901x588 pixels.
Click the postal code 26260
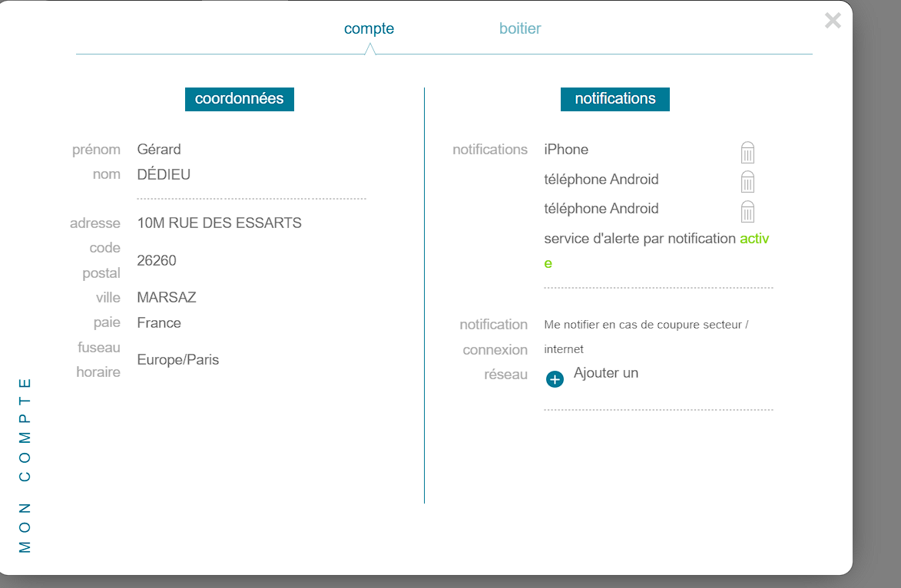[x=157, y=261]
